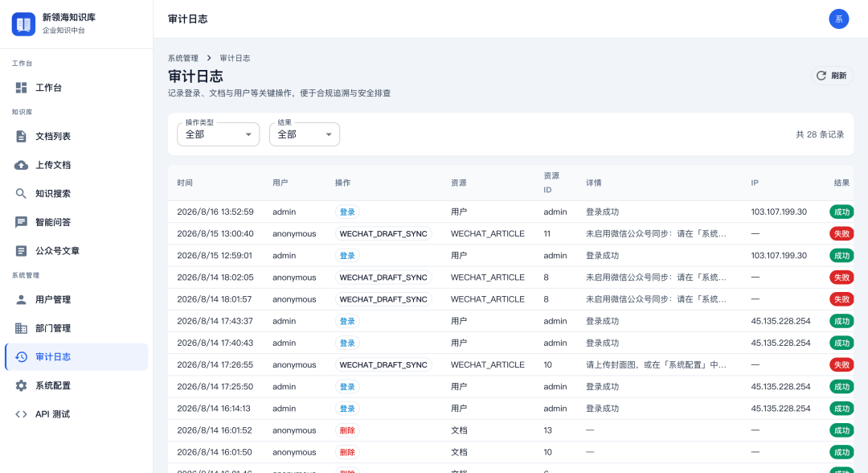Click resource ID 13 in 文档 row
Viewport: 868px width, 473px height.
[547, 430]
